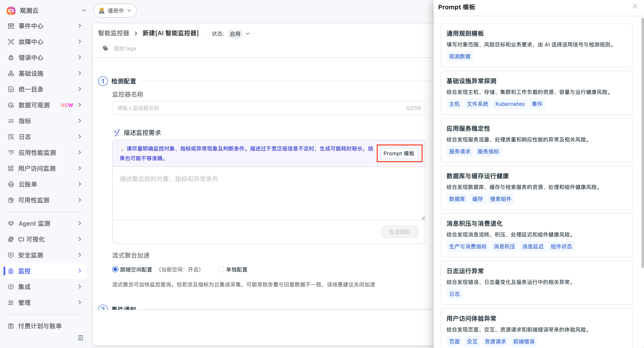Image resolution: width=644 pixels, height=348 pixels.
Task: Expand the 管理 menu chevron
Action: [80, 302]
